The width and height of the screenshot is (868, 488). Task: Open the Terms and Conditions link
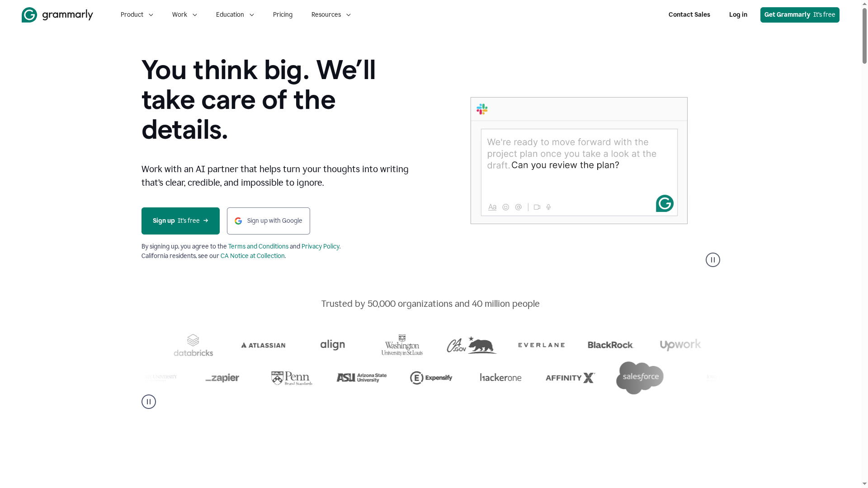click(x=258, y=246)
